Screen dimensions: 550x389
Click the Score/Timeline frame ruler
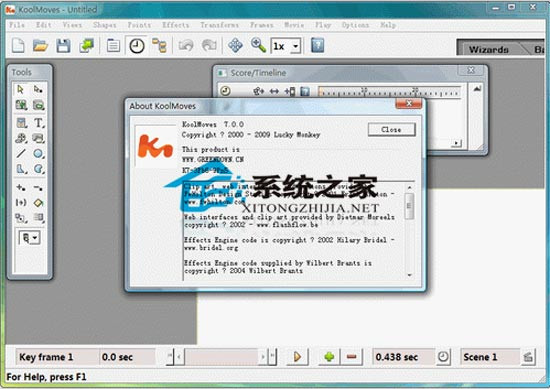(x=389, y=92)
